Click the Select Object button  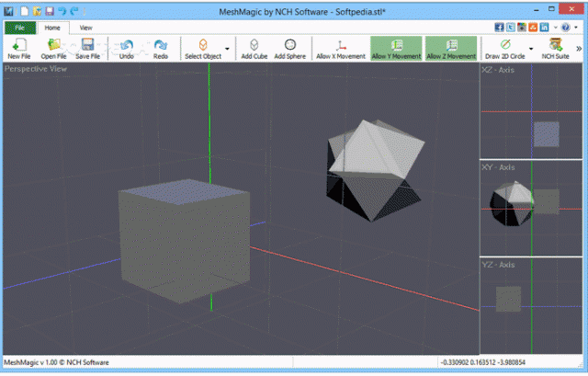point(201,48)
